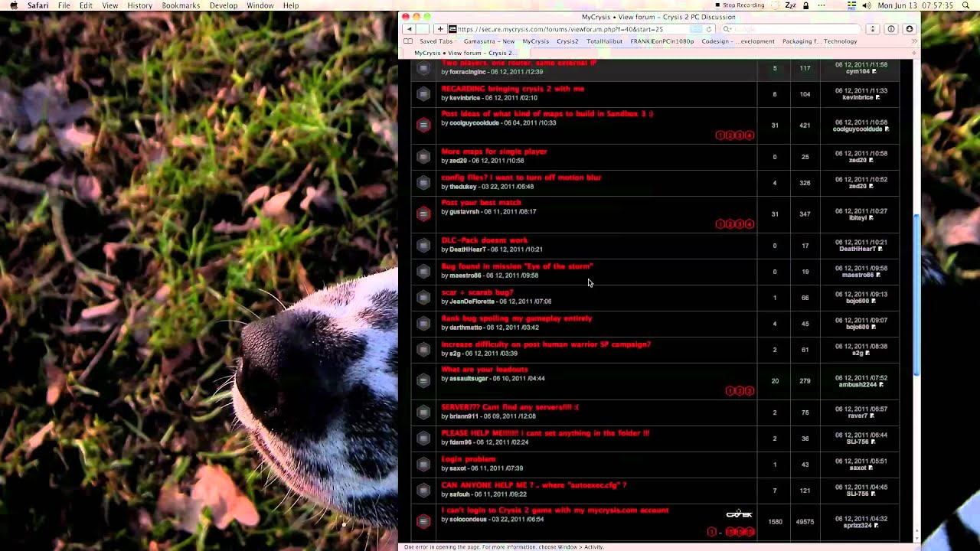Open topic 'PLEASE HELP ME!!!!!!! I cant set anything'
This screenshot has width=980, height=551.
point(545,433)
